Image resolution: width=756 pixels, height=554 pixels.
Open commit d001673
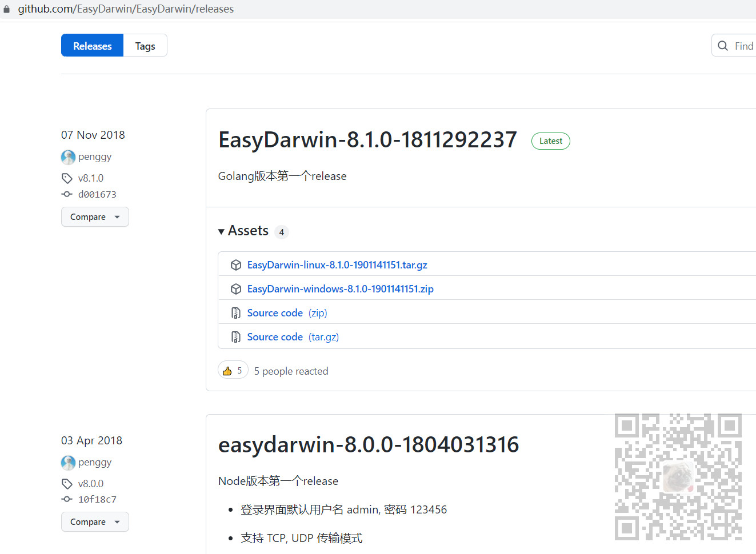97,194
